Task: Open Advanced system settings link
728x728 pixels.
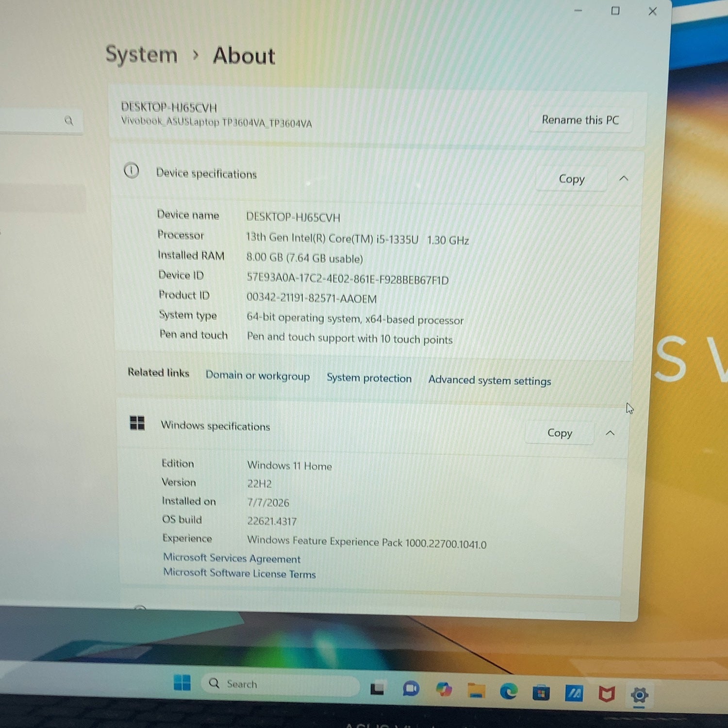Action: [x=490, y=381]
